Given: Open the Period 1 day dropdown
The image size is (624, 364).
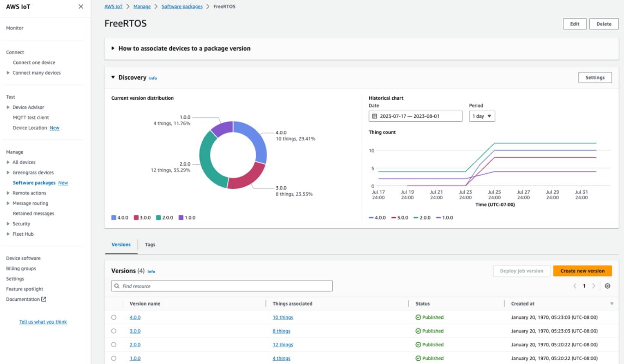Looking at the screenshot, I should click(x=482, y=116).
